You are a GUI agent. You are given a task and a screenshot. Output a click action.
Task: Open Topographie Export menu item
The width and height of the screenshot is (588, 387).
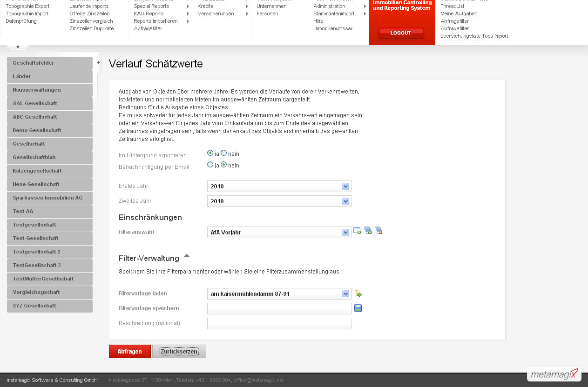tap(27, 6)
